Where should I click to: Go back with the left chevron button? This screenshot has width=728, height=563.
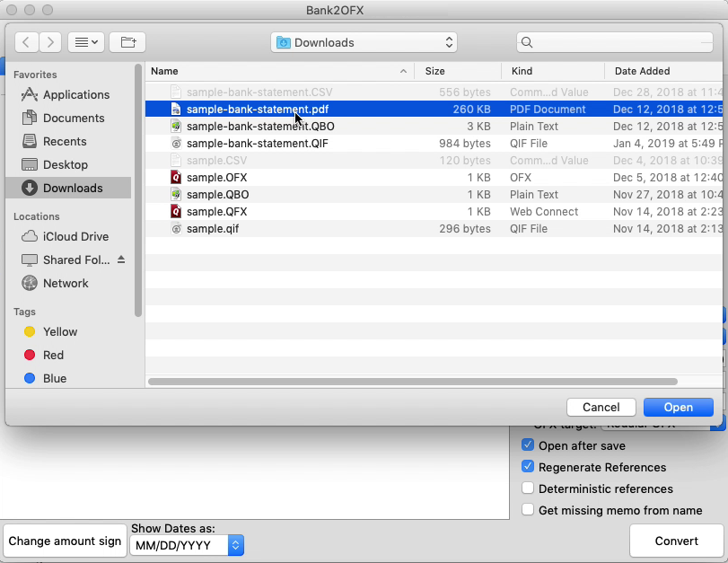tap(26, 42)
